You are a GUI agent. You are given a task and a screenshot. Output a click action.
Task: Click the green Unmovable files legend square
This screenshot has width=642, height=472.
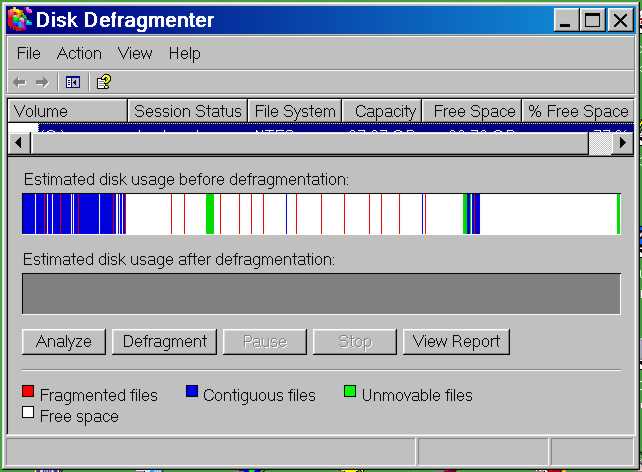click(x=350, y=392)
